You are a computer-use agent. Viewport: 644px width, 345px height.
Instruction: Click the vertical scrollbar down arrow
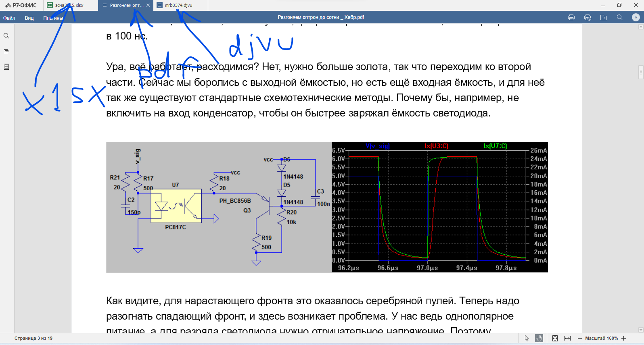coord(641,330)
